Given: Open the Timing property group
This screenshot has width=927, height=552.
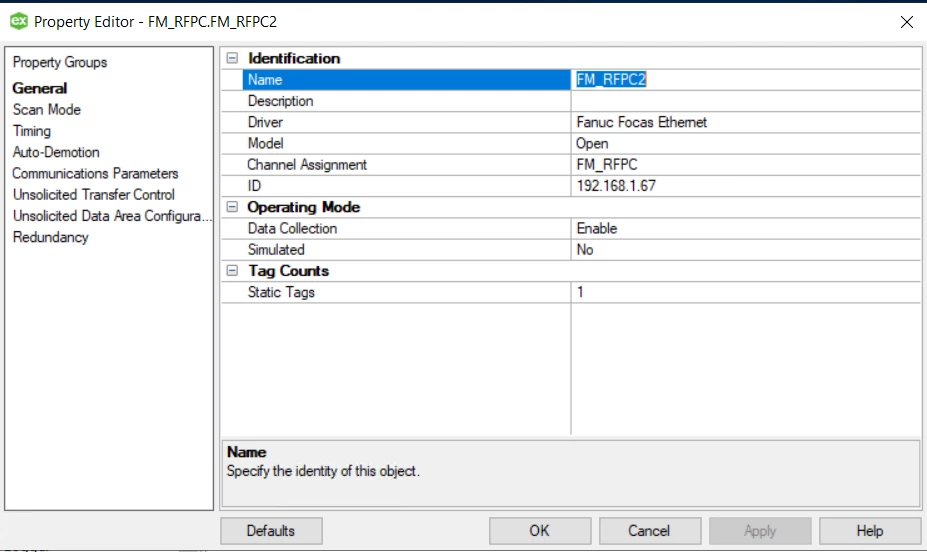Looking at the screenshot, I should 32,131.
